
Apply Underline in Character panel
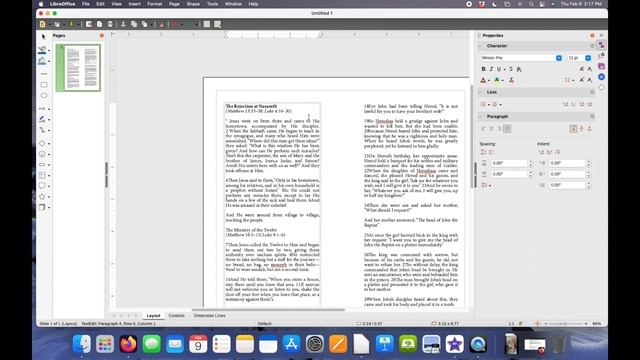(x=498, y=69)
